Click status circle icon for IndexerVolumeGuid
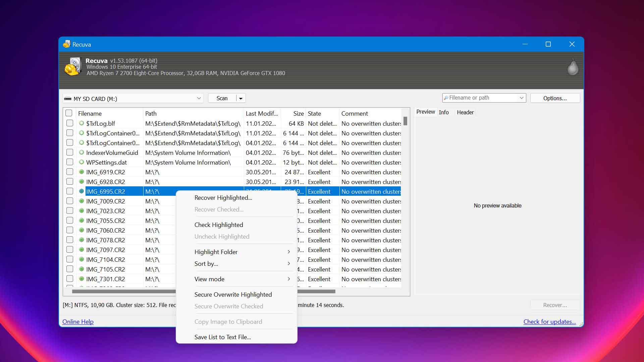This screenshot has height=362, width=644. click(x=81, y=153)
